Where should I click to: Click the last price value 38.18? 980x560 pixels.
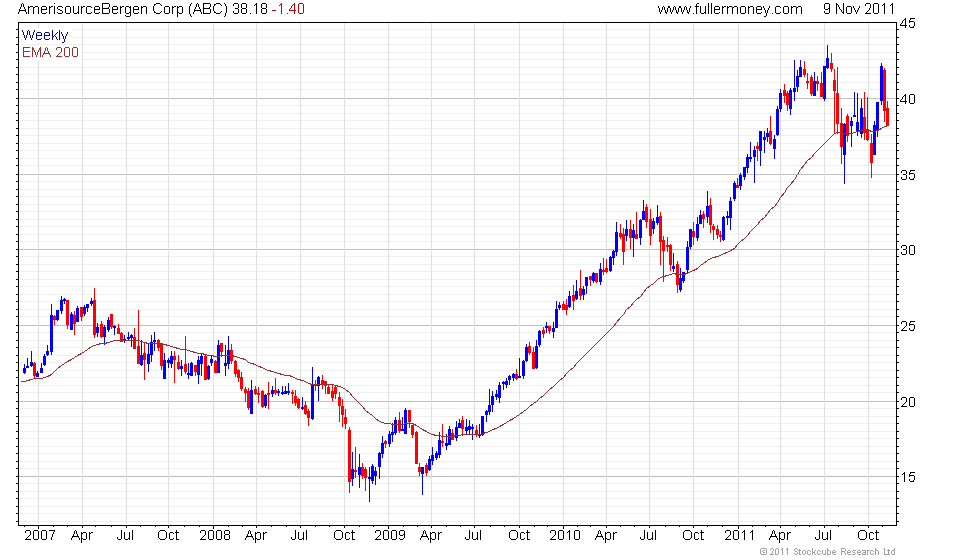(x=249, y=9)
